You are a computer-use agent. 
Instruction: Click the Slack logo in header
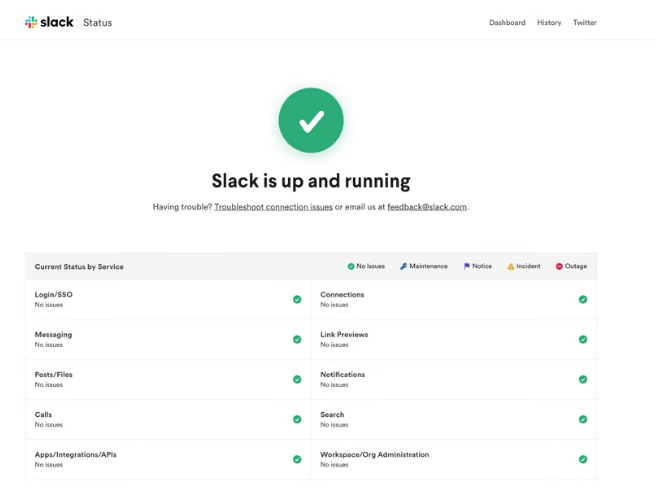[x=49, y=22]
